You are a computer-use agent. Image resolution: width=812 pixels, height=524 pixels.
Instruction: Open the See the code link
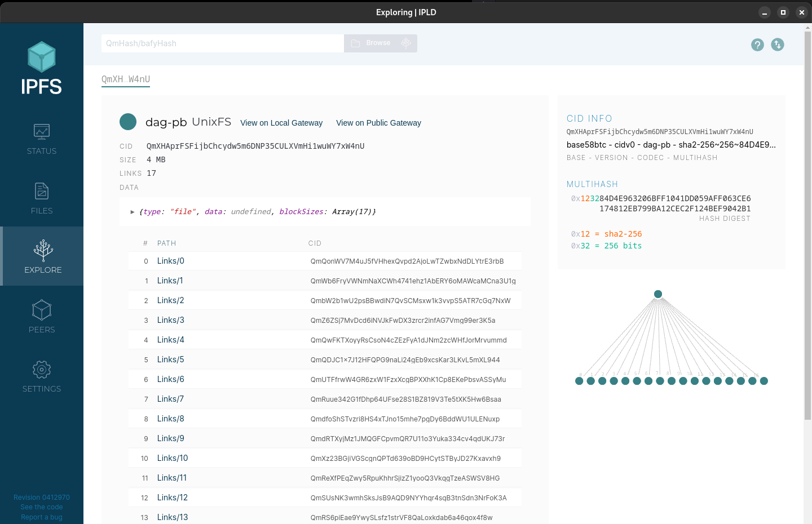coord(42,507)
